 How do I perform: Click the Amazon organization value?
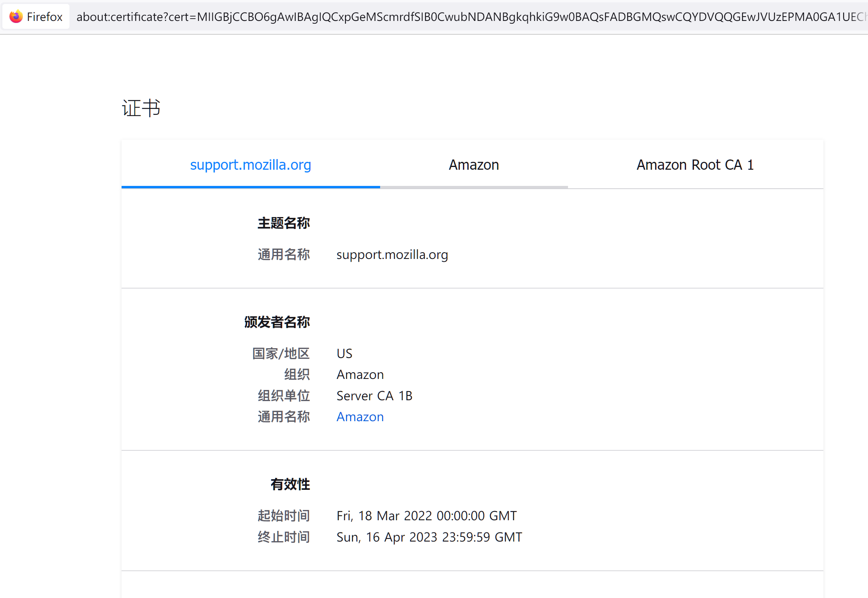(360, 374)
